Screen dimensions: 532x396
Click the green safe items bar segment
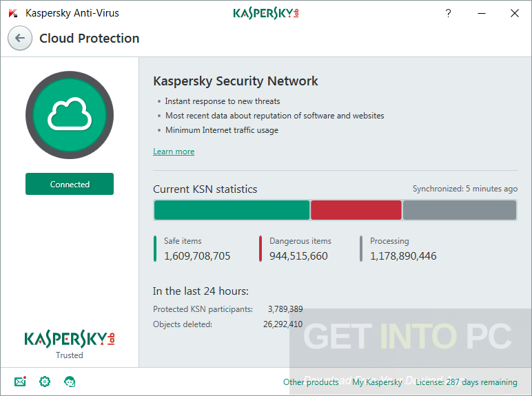coord(232,210)
